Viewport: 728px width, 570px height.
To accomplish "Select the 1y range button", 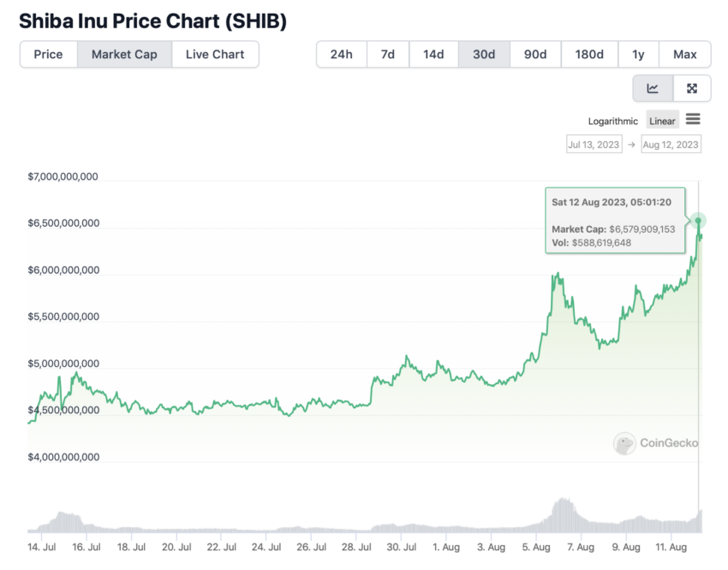I will point(638,54).
